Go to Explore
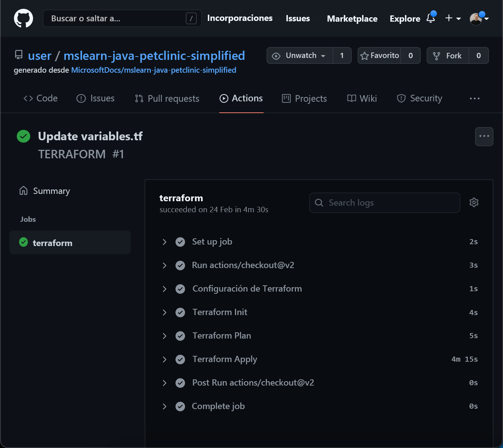This screenshot has width=503, height=448. click(x=405, y=19)
